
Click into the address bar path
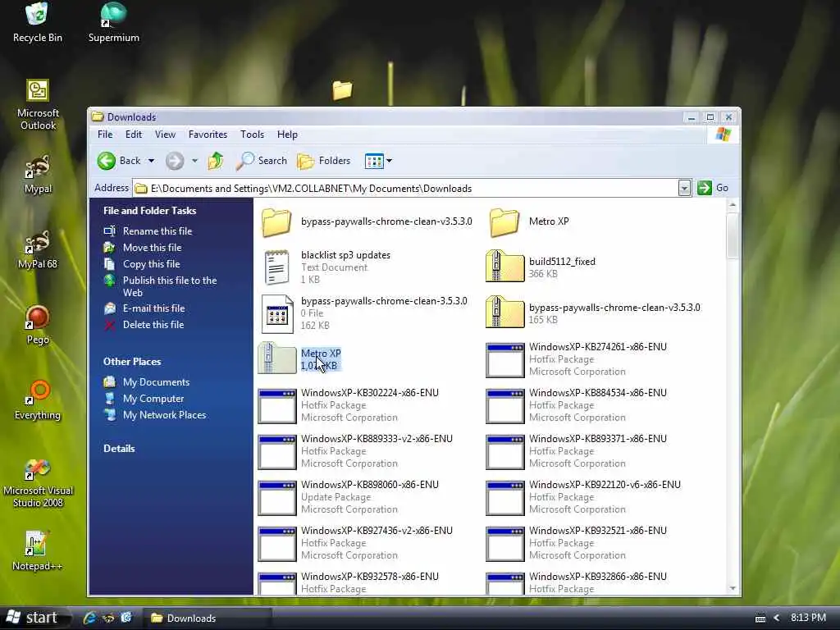click(x=405, y=189)
